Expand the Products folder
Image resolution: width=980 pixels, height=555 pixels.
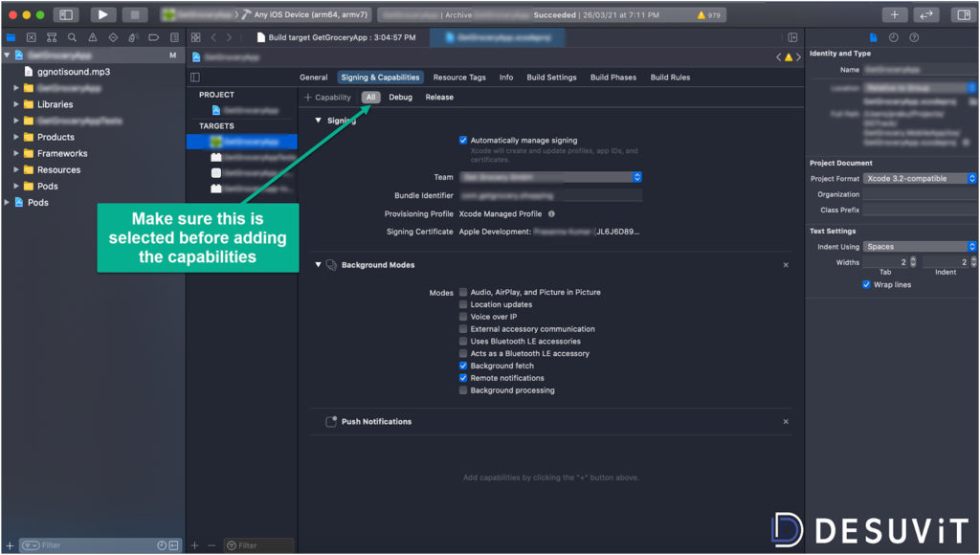click(16, 137)
